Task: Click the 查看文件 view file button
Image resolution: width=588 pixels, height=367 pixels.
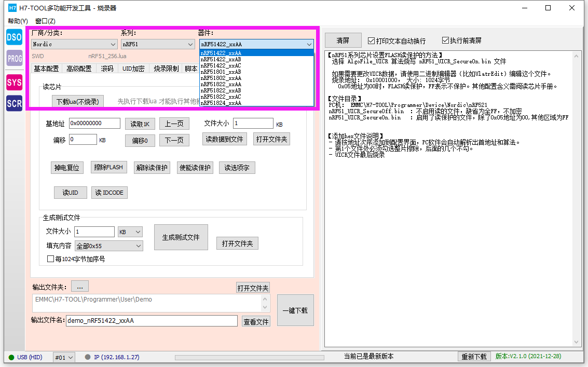Action: point(256,321)
